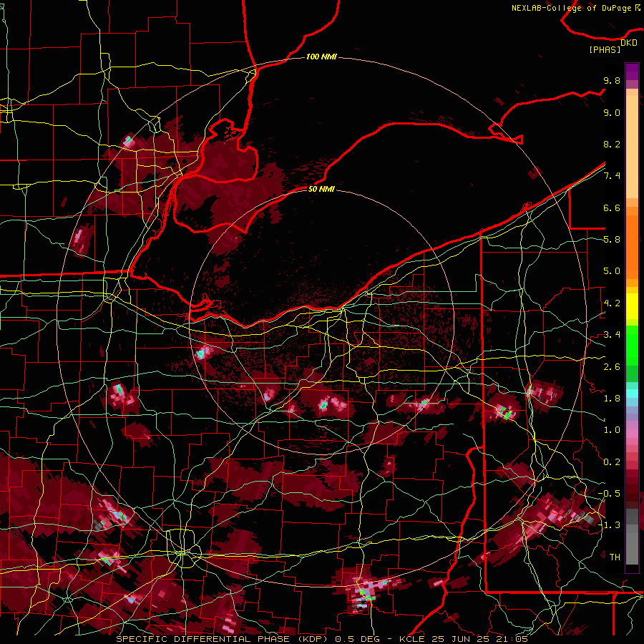Click the "DKD" label at top right
Image resolution: width=644 pixels, height=644 pixels.
629,42
